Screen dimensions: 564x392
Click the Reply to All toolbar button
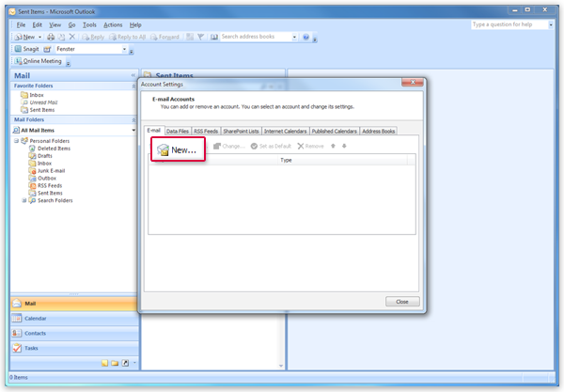coord(127,37)
